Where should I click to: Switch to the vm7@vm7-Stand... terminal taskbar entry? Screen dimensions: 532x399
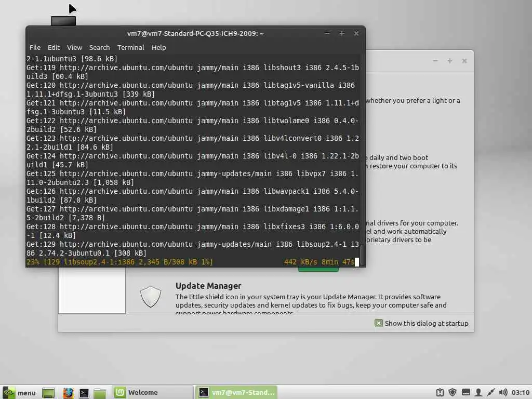(x=237, y=393)
